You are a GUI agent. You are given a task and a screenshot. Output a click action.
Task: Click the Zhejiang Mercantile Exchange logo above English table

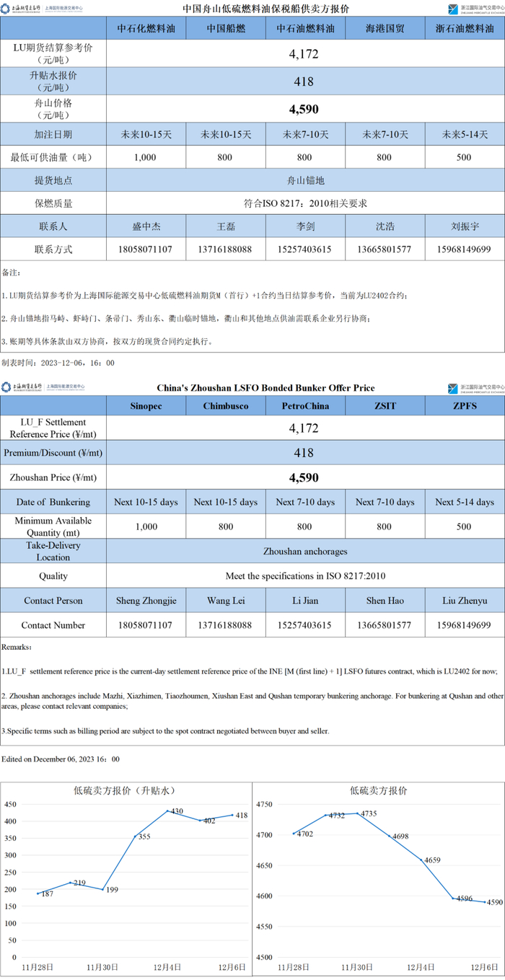(x=475, y=388)
